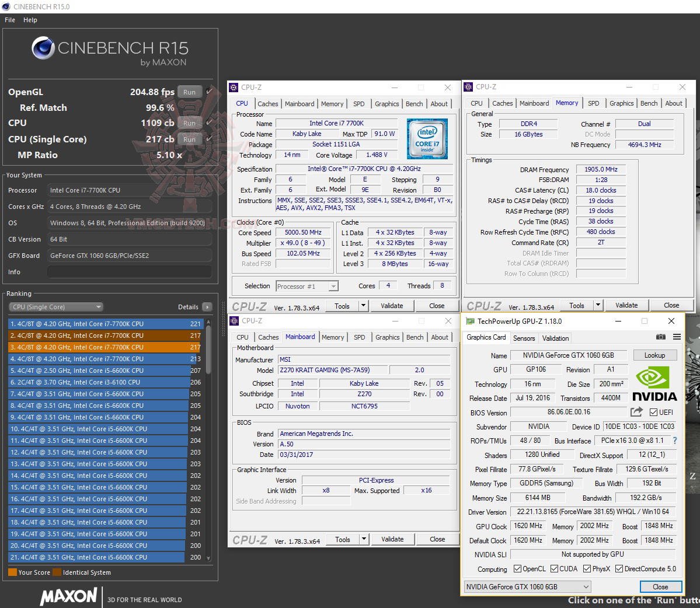Click the Cinebench R15 title bar icon
This screenshot has width=700, height=608.
pos(6,6)
